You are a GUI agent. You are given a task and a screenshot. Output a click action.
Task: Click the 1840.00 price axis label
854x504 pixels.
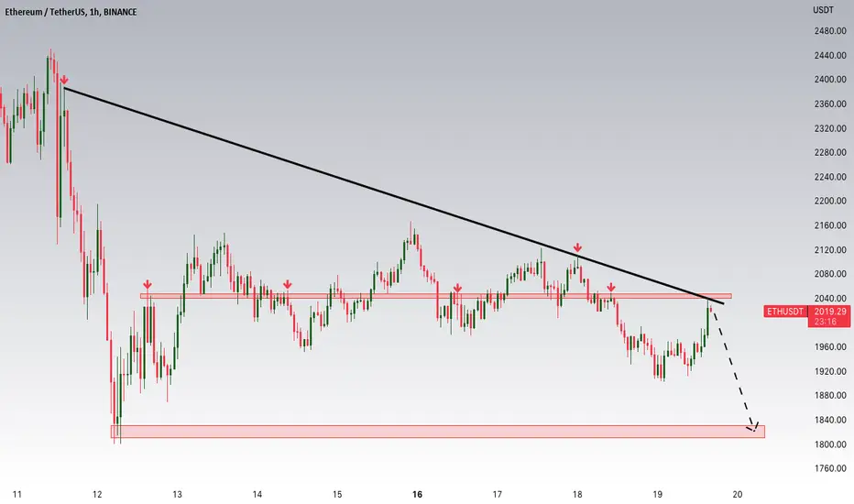pyautogui.click(x=830, y=420)
